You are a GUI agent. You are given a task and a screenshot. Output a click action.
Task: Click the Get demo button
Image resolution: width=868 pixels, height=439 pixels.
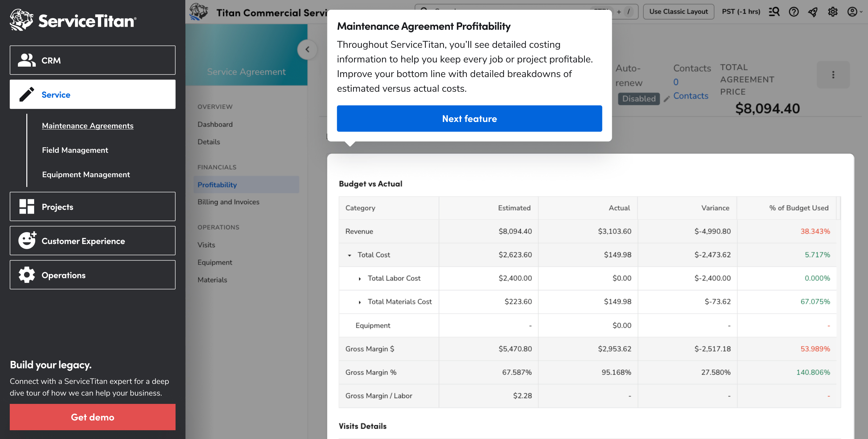coord(92,417)
